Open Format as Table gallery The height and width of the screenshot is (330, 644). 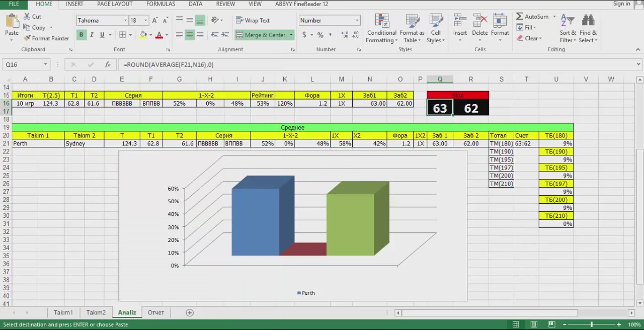point(412,28)
